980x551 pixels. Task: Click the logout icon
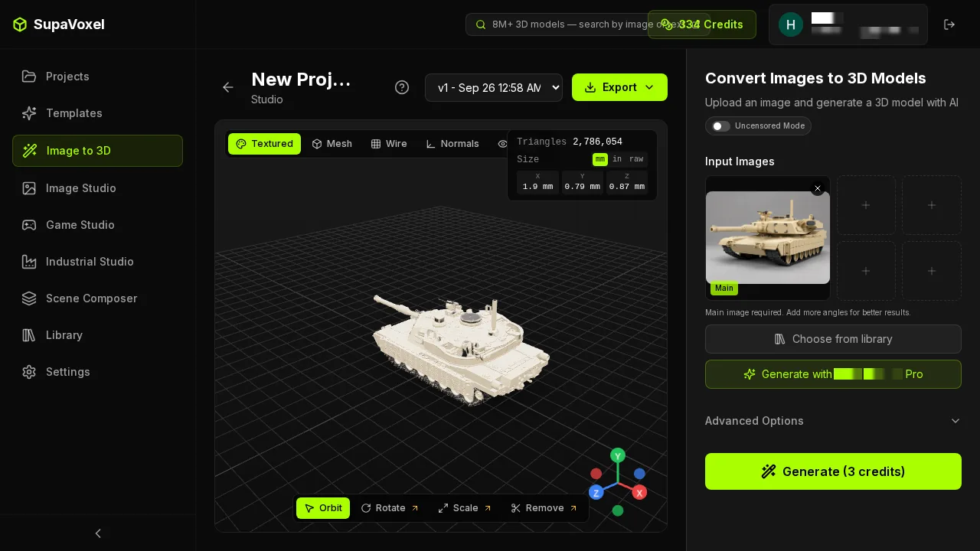(949, 24)
